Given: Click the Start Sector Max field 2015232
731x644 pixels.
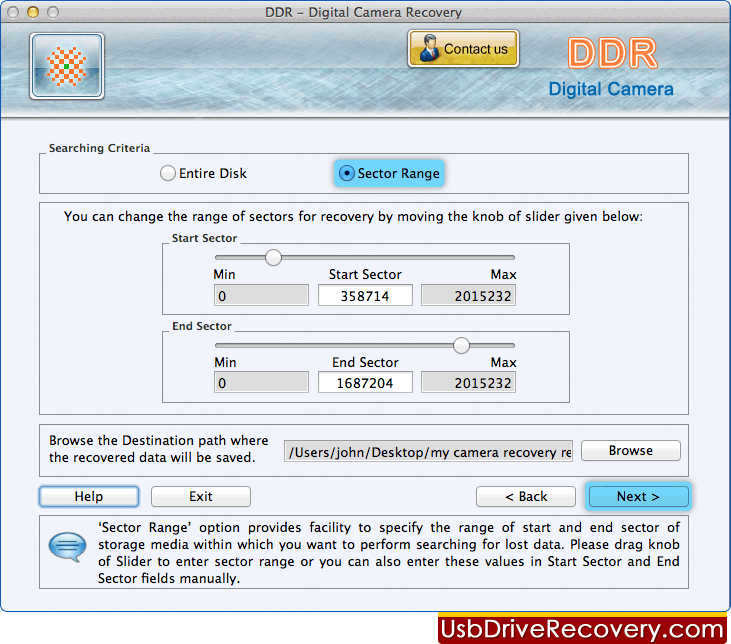Looking at the screenshot, I should (x=468, y=296).
